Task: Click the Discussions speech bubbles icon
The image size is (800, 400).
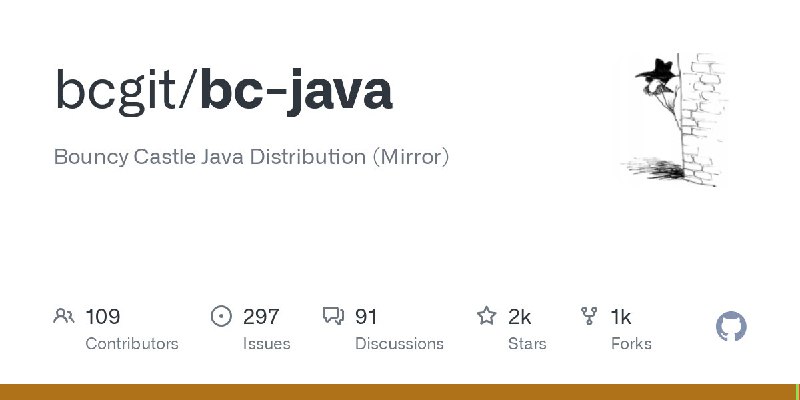Action: click(x=334, y=316)
